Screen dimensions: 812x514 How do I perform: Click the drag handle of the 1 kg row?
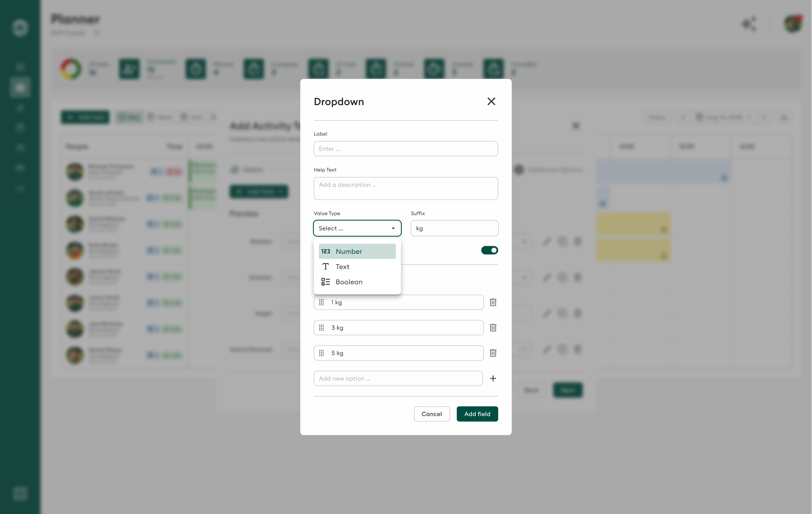[x=321, y=302]
